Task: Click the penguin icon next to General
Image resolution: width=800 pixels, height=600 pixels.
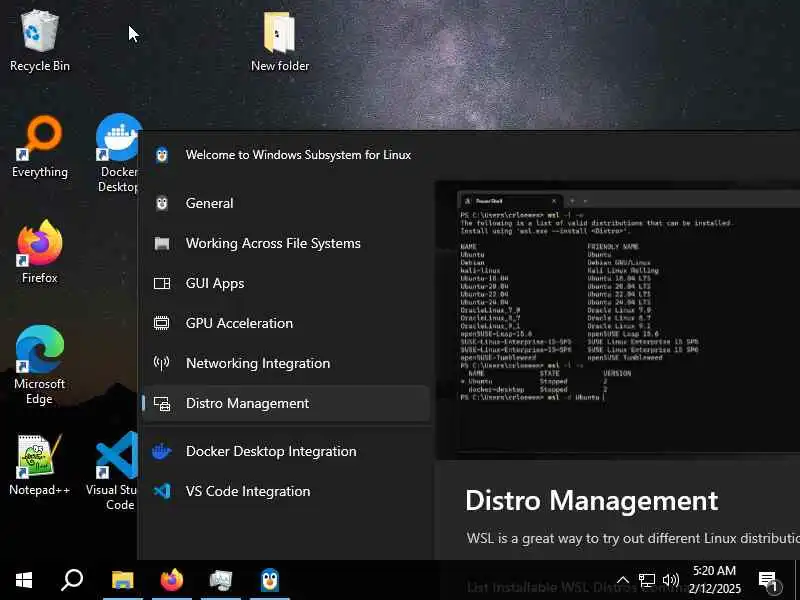Action: pos(162,203)
